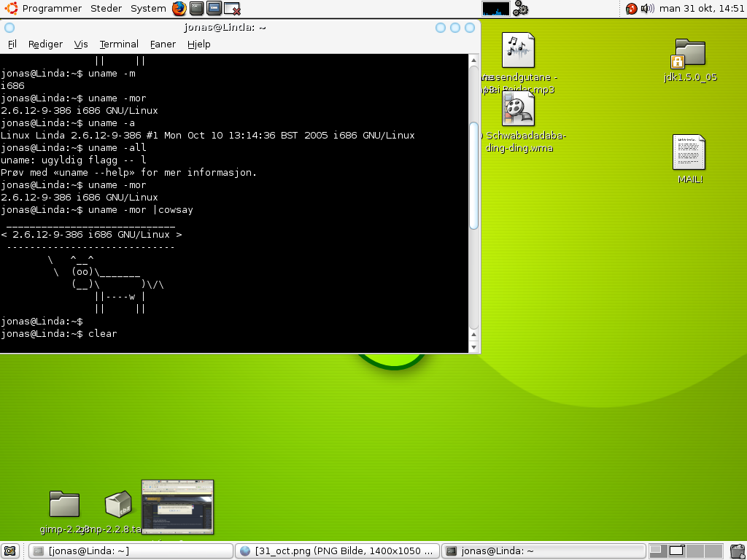Click the terminal scrollbar thumb
Image resolution: width=747 pixels, height=560 pixels.
[473, 176]
